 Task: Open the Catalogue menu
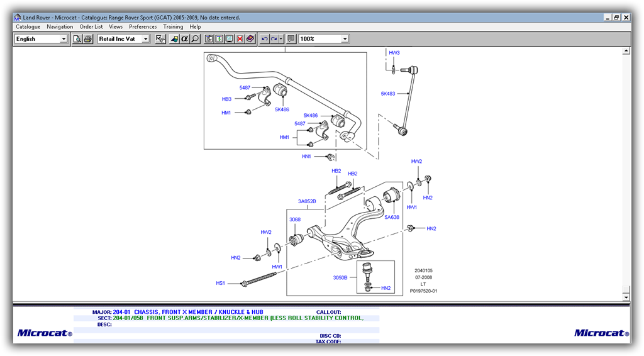(x=28, y=26)
